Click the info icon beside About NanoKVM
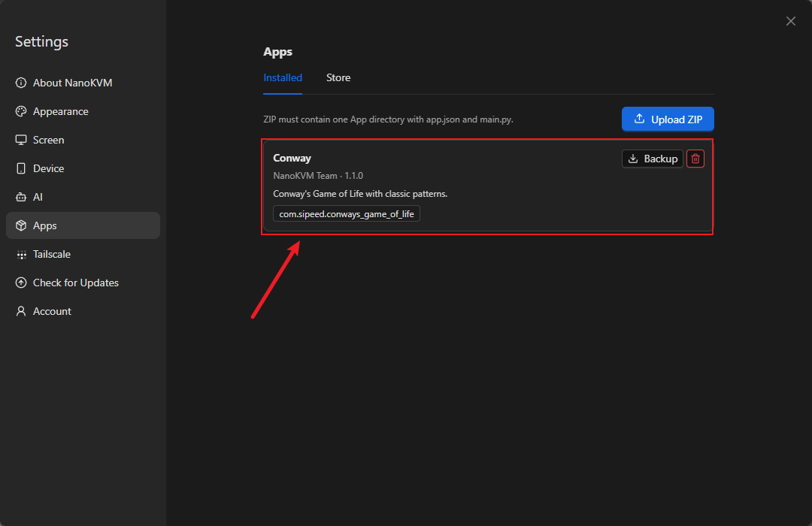Image resolution: width=812 pixels, height=526 pixels. 21,83
